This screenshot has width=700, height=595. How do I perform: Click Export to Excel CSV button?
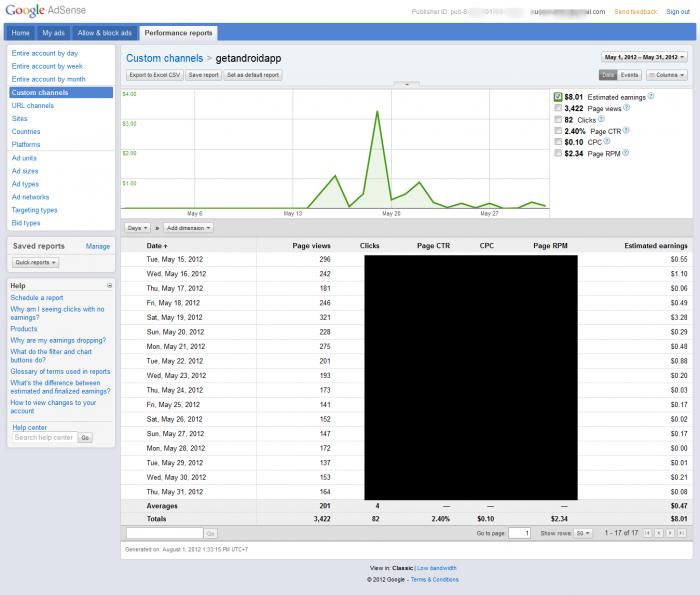(x=155, y=75)
